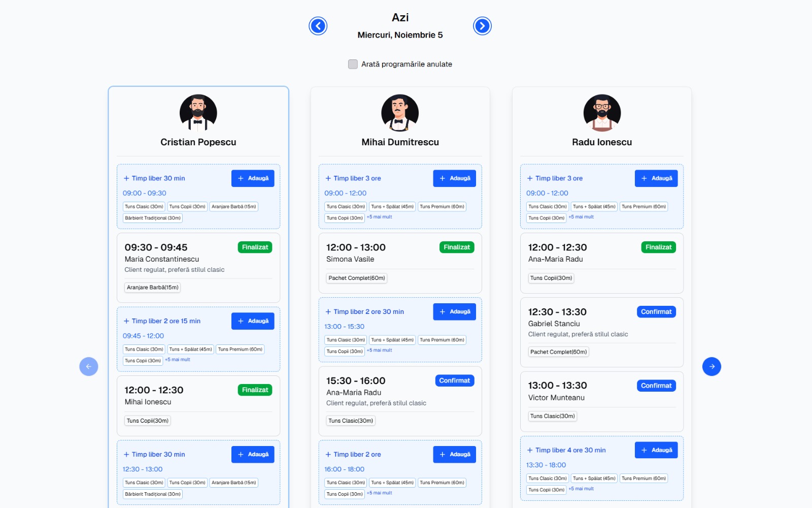Viewport: 812px width, 508px height.
Task: Expand '+5 mai mult' in Cristian's 09:45 slot
Action: click(178, 360)
